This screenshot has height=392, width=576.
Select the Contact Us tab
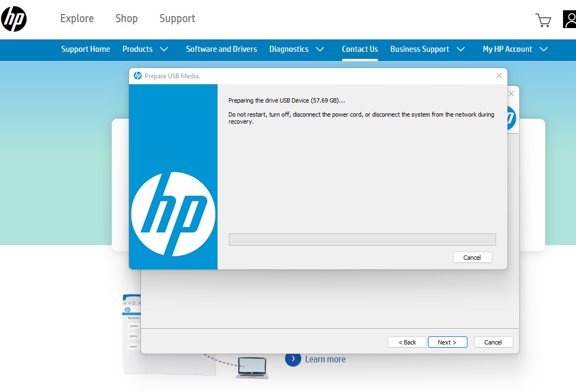(360, 49)
